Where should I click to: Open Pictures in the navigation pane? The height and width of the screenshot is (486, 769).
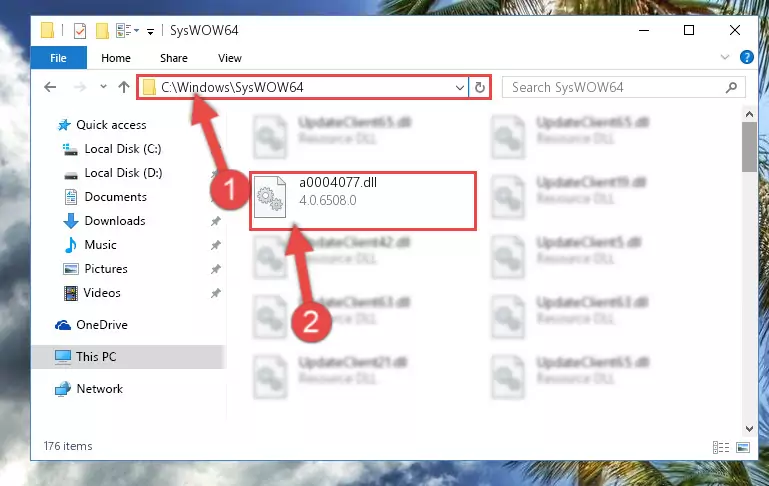click(x=105, y=269)
